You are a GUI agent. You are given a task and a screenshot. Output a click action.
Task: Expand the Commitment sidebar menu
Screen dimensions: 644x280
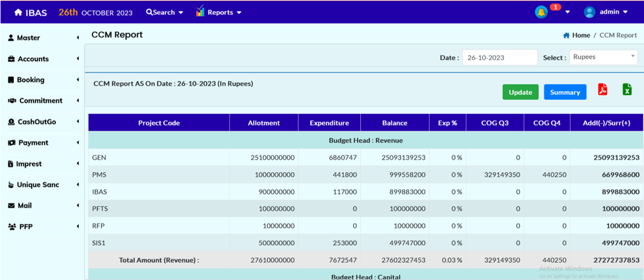[x=78, y=101]
